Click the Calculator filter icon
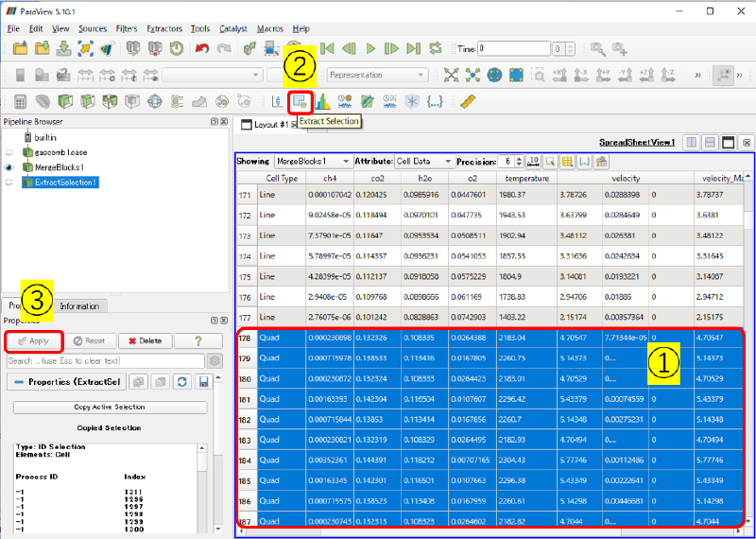The width and height of the screenshot is (756, 539). (19, 101)
